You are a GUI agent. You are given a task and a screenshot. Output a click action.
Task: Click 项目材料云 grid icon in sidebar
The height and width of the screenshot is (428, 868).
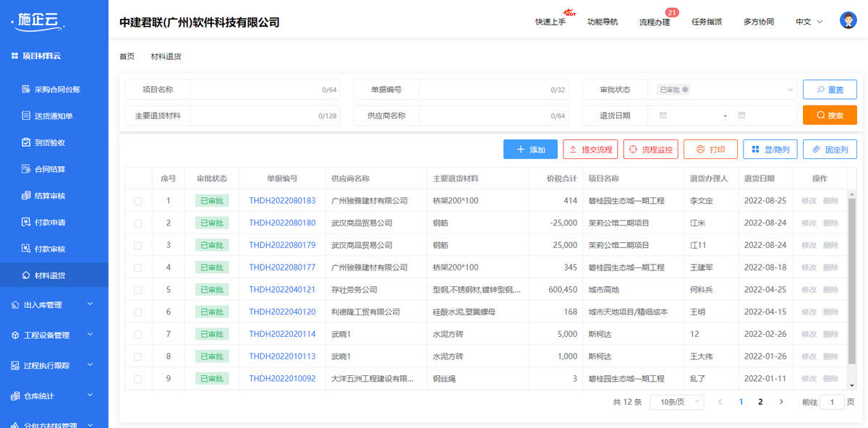(x=14, y=56)
